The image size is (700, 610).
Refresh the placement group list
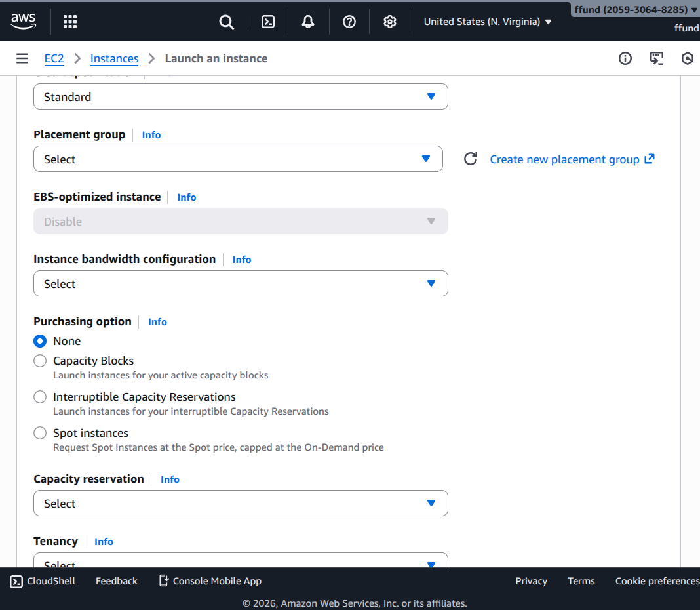coord(471,159)
